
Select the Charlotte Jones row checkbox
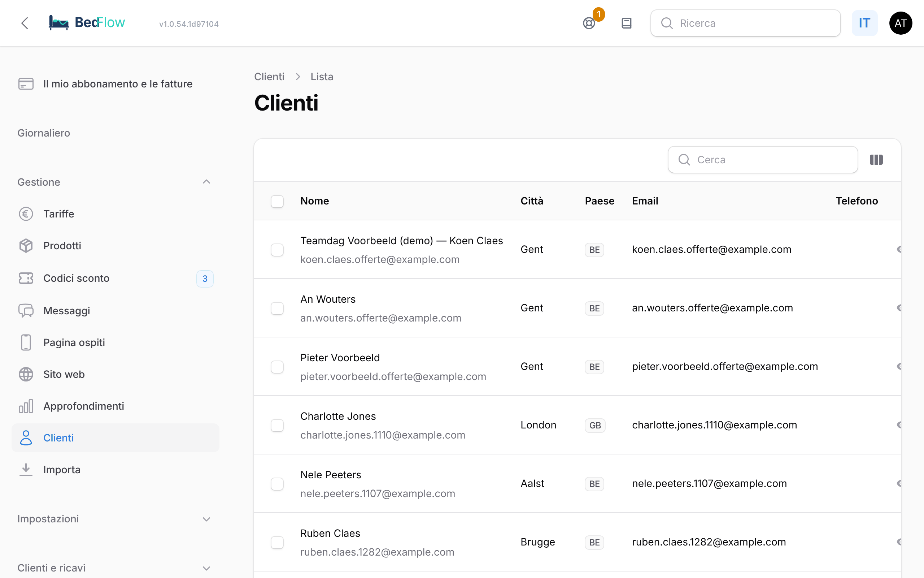(277, 426)
